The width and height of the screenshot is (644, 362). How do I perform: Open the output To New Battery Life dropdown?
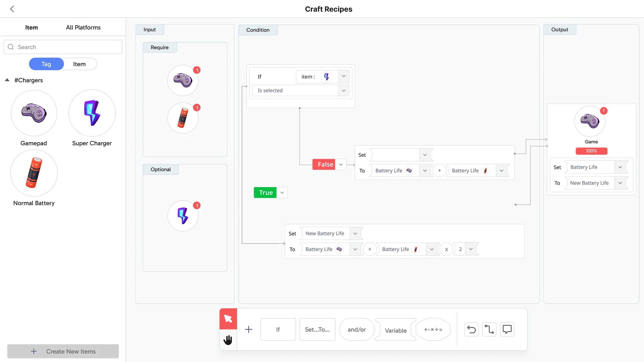[x=620, y=183]
